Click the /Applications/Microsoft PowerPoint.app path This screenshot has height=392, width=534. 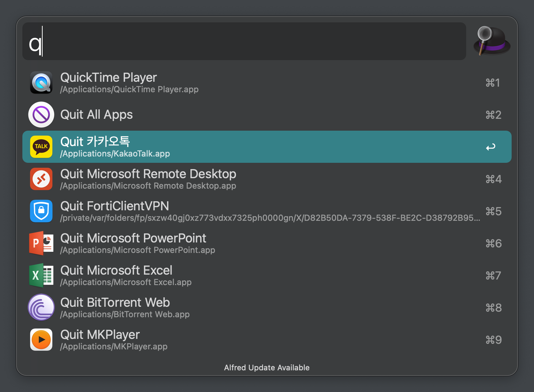(138, 250)
